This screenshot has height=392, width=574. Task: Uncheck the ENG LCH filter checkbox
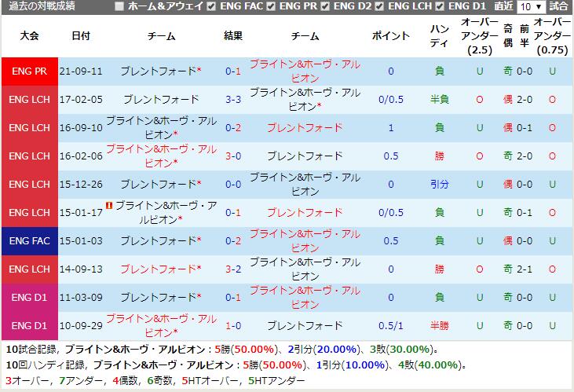click(x=379, y=6)
